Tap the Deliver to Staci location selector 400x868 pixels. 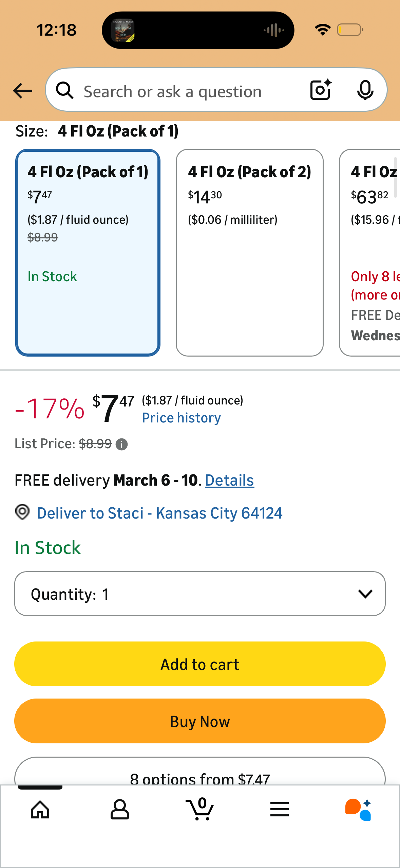click(159, 513)
